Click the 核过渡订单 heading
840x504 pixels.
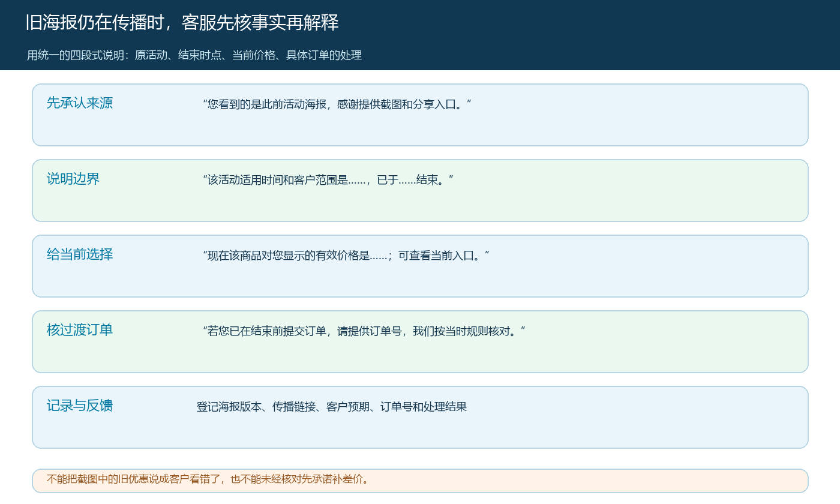click(80, 330)
